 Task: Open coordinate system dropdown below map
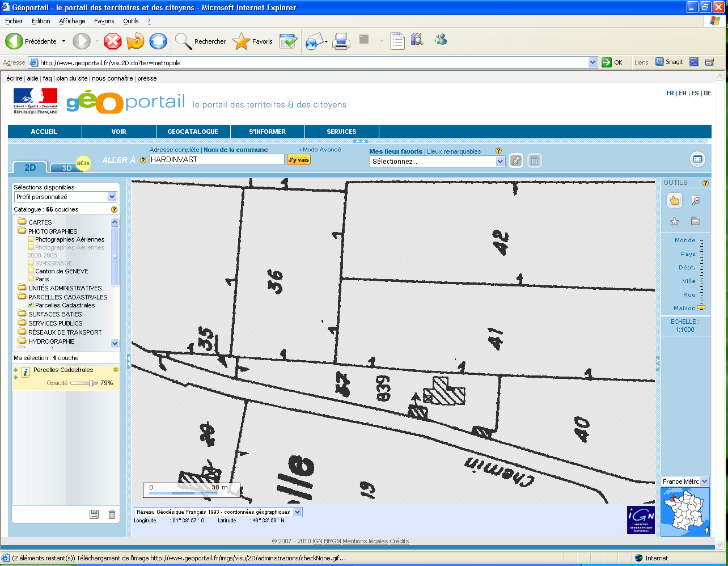click(218, 512)
